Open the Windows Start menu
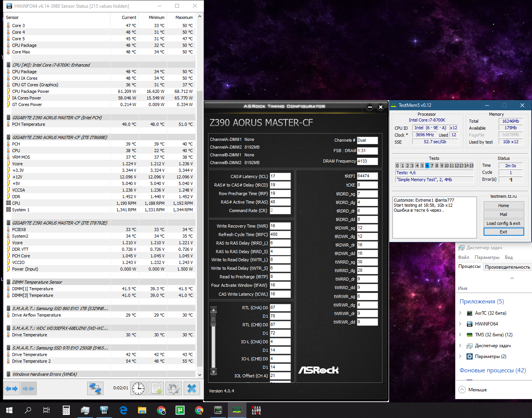 (9, 410)
